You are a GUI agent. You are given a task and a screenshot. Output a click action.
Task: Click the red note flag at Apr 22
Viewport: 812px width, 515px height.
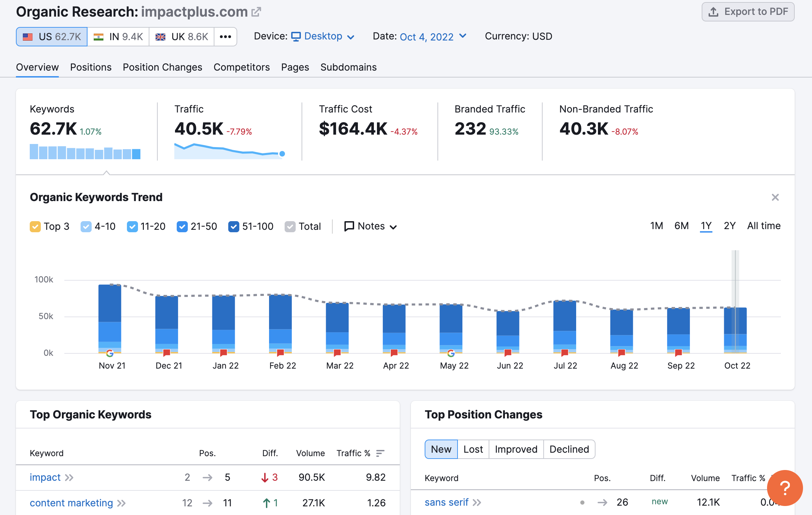click(394, 353)
